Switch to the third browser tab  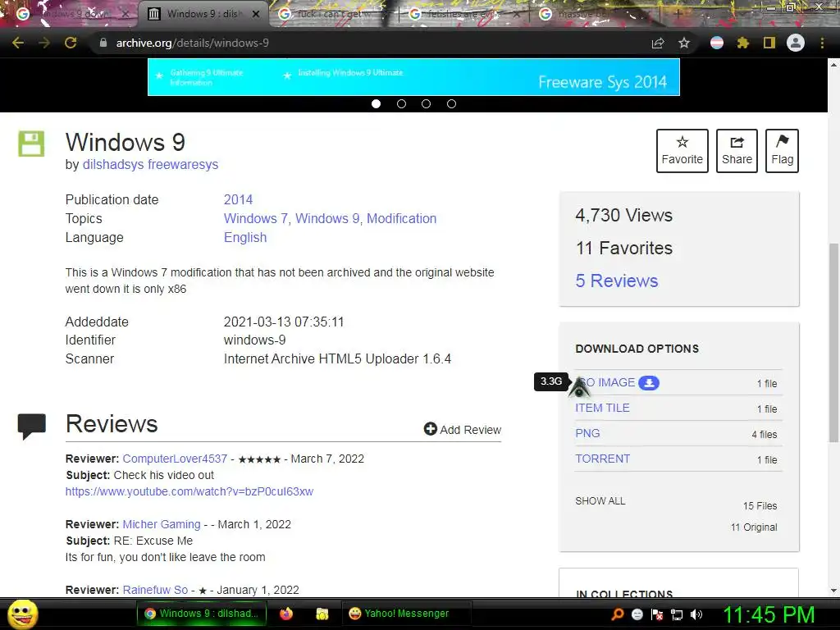[x=332, y=14]
